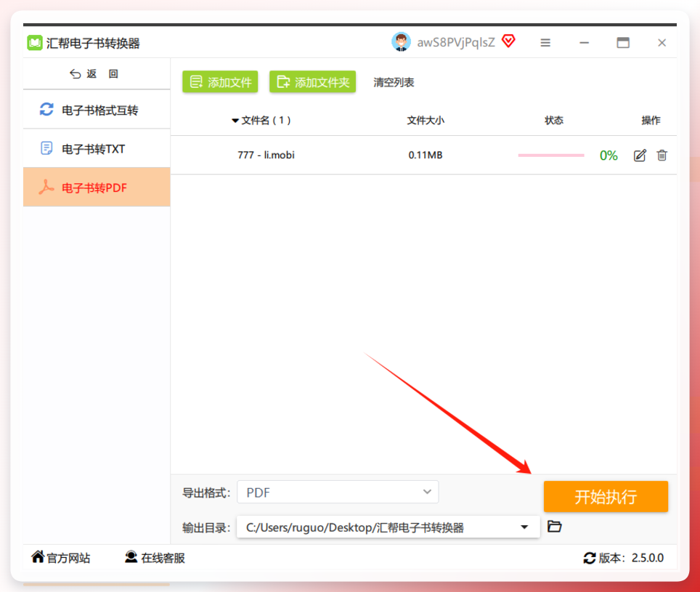Add a folder with 添加文件夹 button

coord(312,81)
